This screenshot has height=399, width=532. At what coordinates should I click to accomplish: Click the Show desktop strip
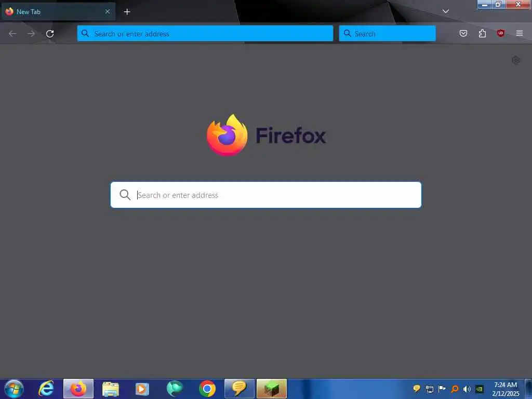(528, 389)
